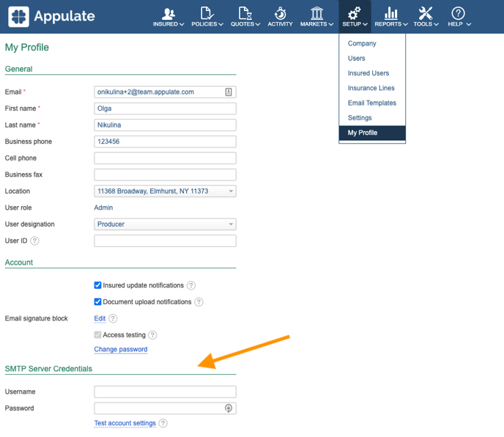Expand the QUOTES menu chevron
Image resolution: width=504 pixels, height=437 pixels.
click(x=257, y=24)
